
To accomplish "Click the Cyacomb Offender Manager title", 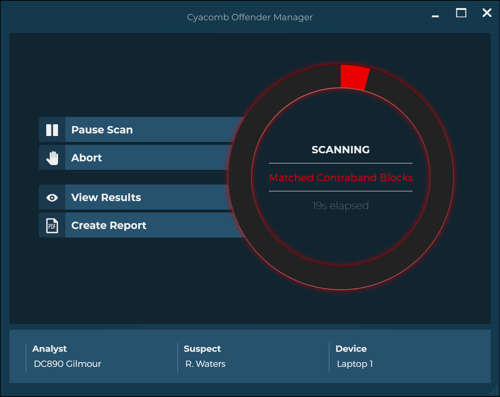I will click(250, 17).
